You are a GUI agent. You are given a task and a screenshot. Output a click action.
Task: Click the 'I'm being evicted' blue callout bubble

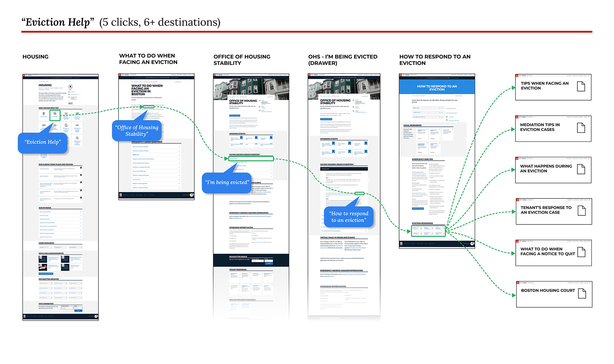tap(227, 183)
